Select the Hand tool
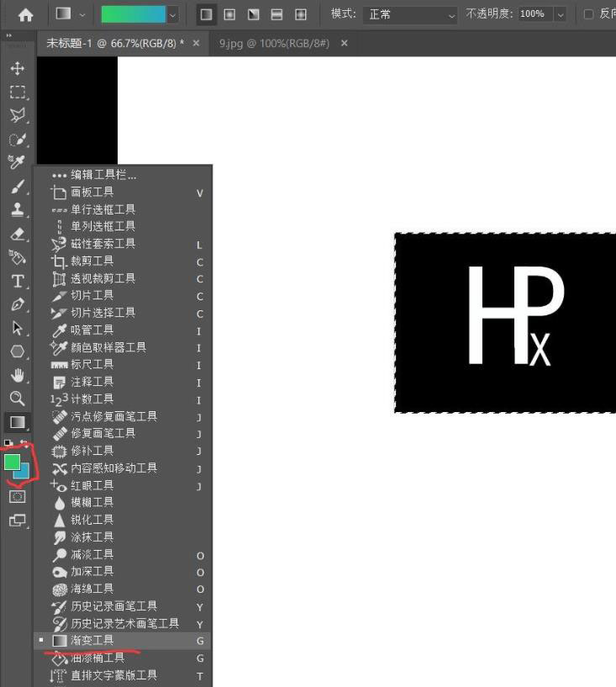The width and height of the screenshot is (616, 687). [17, 375]
